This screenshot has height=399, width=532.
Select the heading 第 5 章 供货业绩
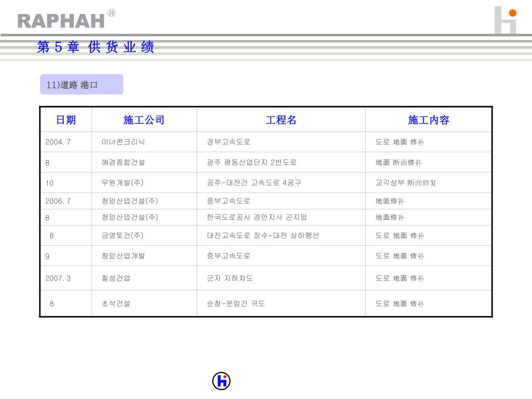point(96,47)
